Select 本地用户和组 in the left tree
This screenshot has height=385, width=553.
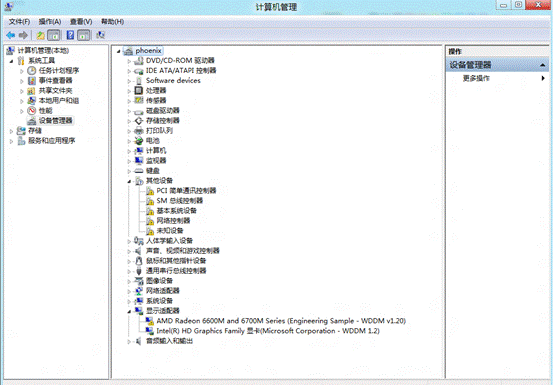(x=59, y=100)
